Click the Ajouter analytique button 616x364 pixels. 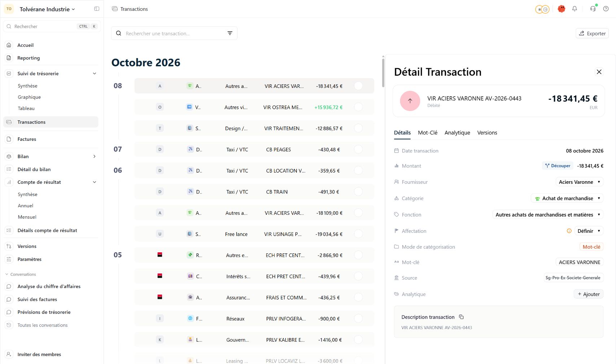pyautogui.click(x=589, y=294)
